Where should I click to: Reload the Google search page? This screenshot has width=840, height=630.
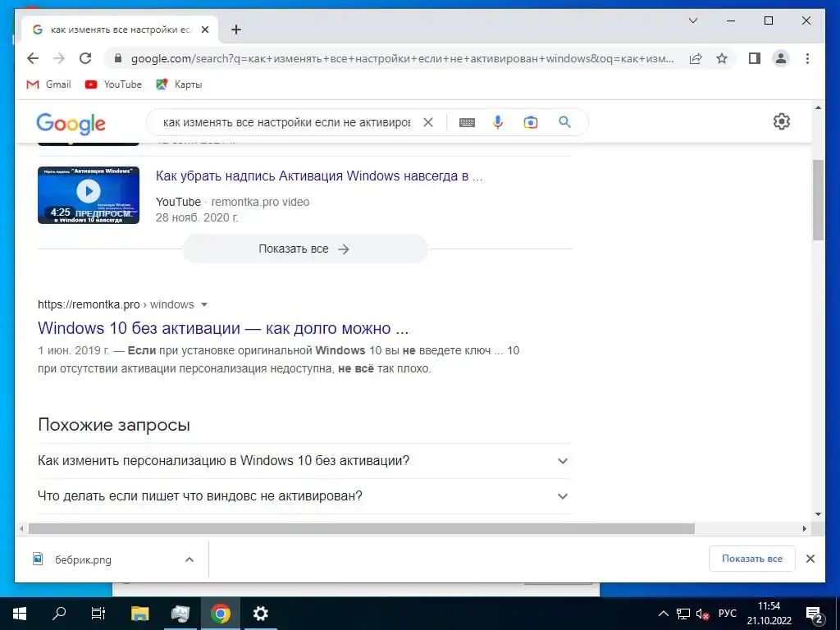pos(85,58)
